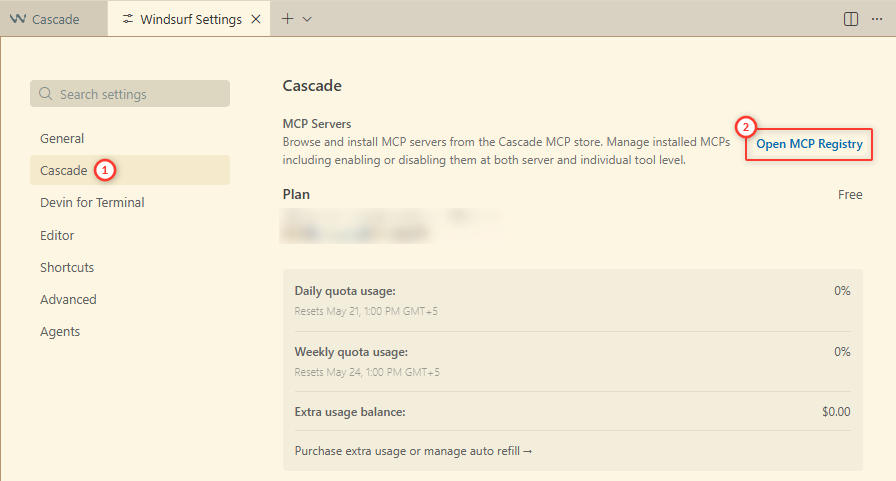This screenshot has height=481, width=896.
Task: Select Cascade in settings sidebar
Action: 130,170
